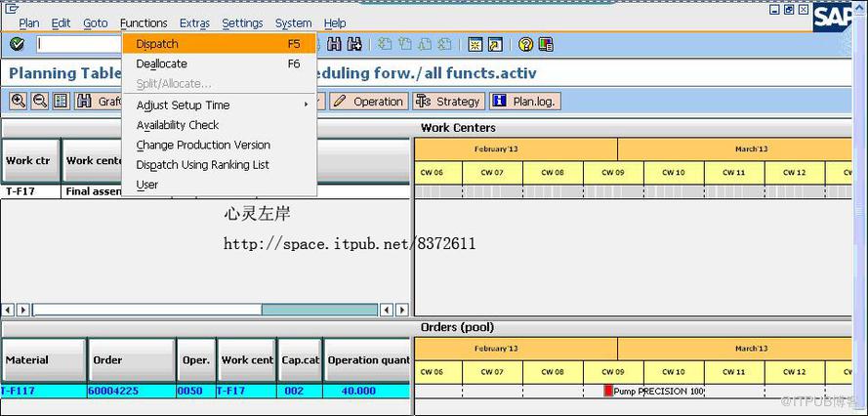Click the Operation quant column header
Screen dimensions: 868x416
366,360
